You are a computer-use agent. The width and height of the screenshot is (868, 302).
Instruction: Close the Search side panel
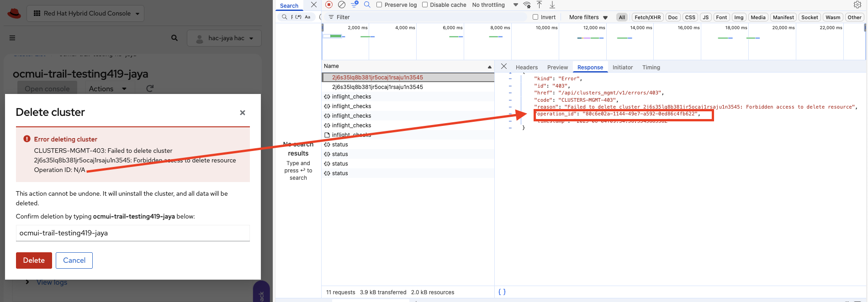pyautogui.click(x=314, y=5)
